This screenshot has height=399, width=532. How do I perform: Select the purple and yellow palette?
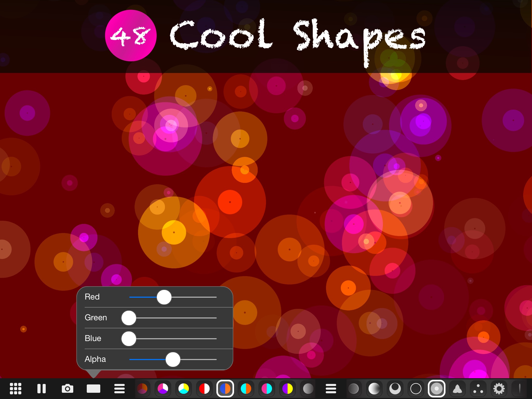288,389
